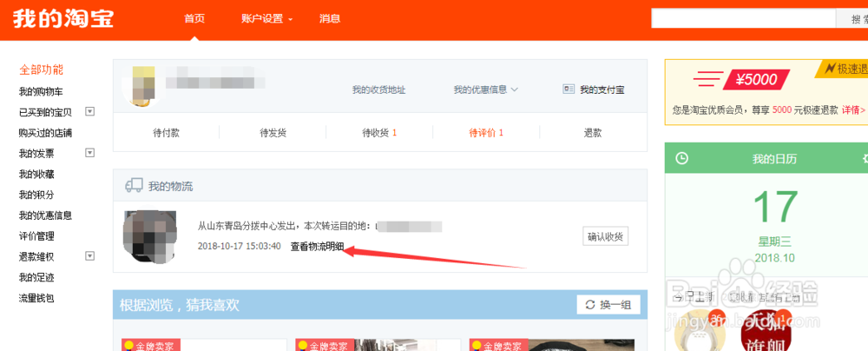Select the 待发货 order tab

coord(273,133)
